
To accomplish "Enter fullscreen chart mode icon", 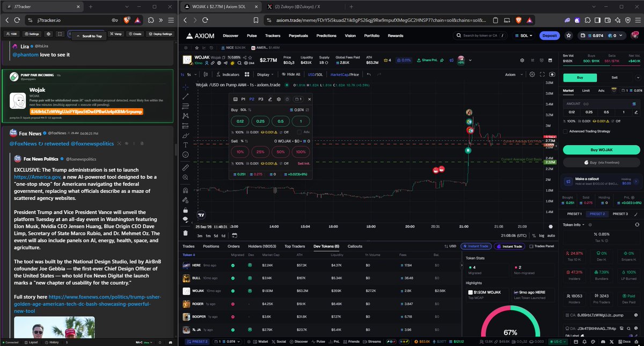I will (x=541, y=75).
